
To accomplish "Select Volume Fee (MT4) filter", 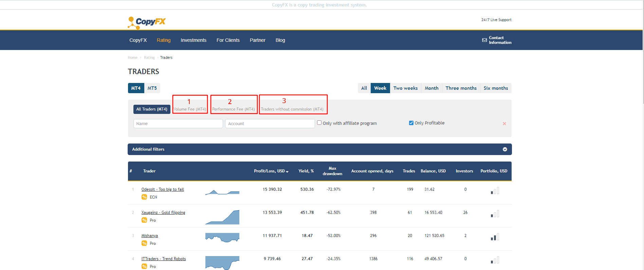I will (x=190, y=109).
